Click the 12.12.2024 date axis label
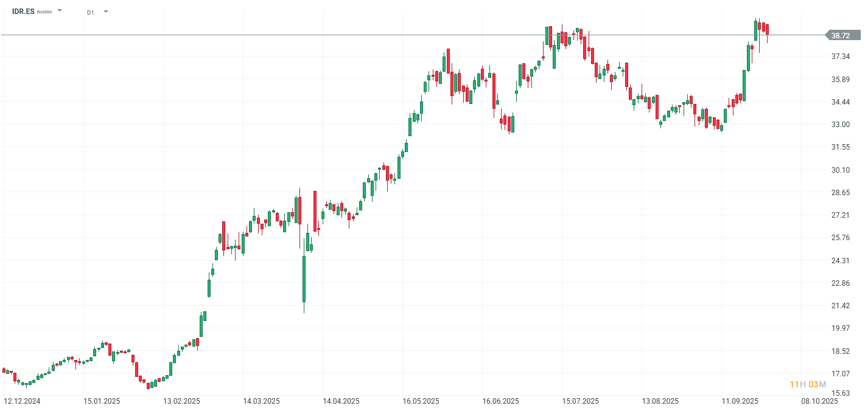Screen dimensions: 868x411 (22, 401)
